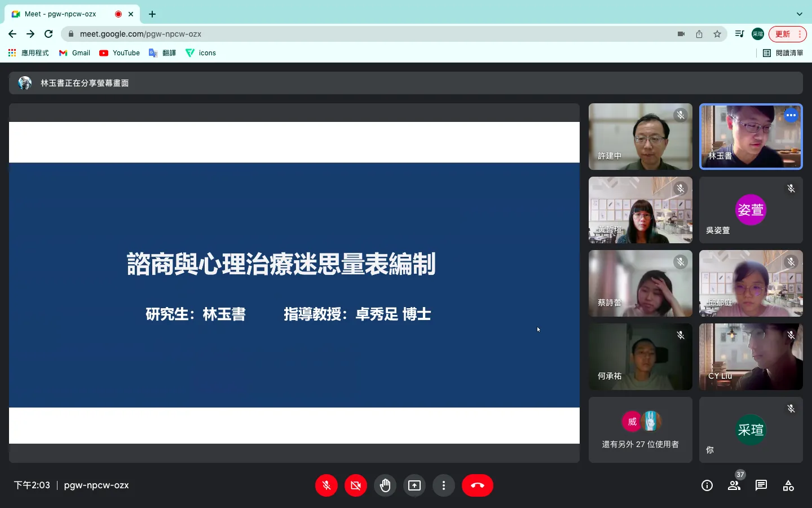This screenshot has height=508, width=812.
Task: Raise hand in the meeting
Action: pos(385,485)
